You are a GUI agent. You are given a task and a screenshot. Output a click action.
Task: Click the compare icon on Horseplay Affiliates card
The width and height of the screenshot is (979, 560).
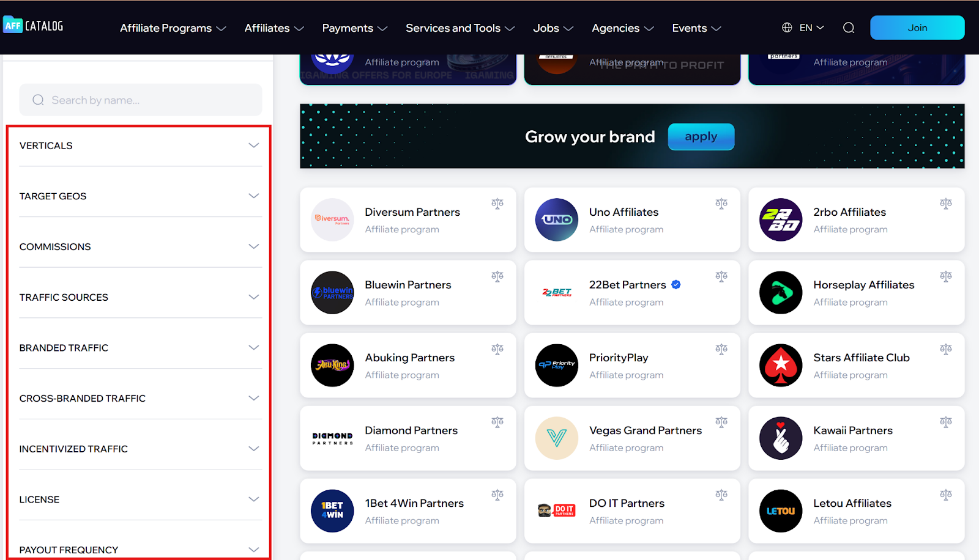(x=945, y=276)
